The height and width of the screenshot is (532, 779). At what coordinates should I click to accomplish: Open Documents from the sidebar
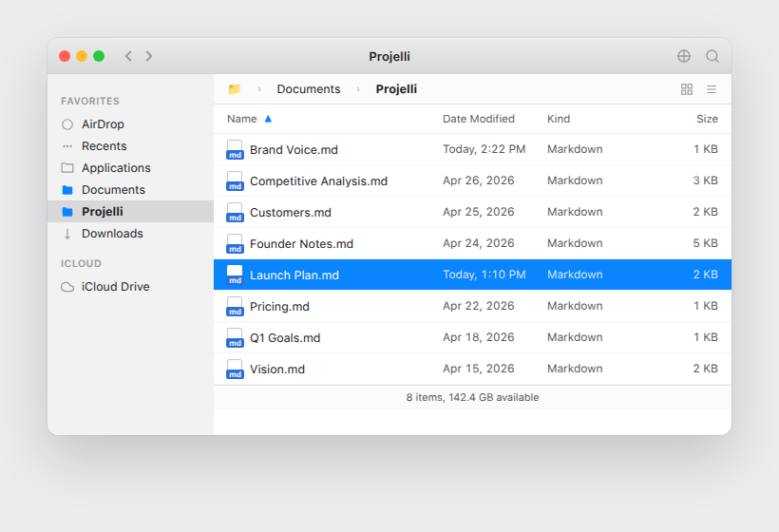click(x=113, y=190)
